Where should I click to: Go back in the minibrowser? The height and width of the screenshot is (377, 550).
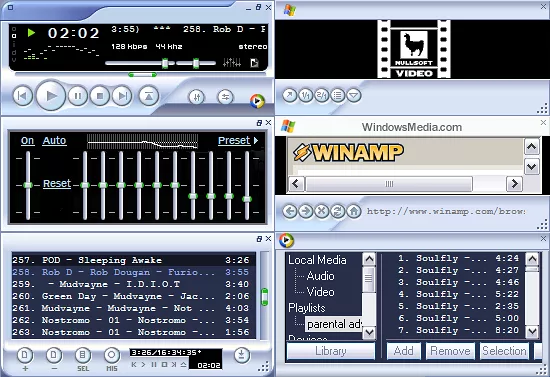(x=290, y=211)
